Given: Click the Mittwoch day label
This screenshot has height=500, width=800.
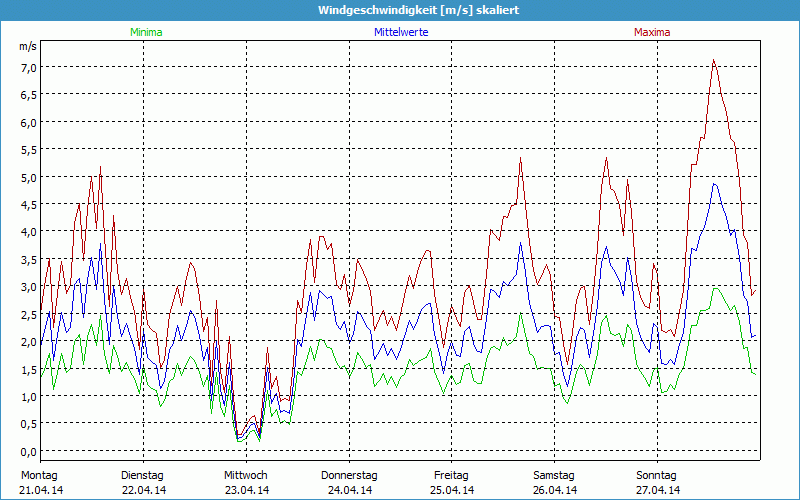Looking at the screenshot, I should pyautogui.click(x=245, y=476).
